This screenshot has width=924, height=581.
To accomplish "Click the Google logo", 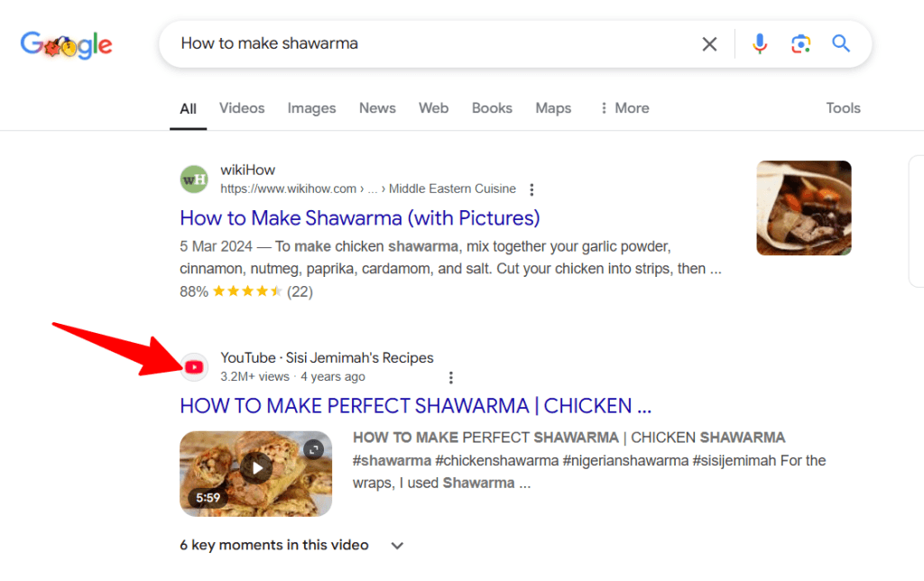I will [x=65, y=44].
